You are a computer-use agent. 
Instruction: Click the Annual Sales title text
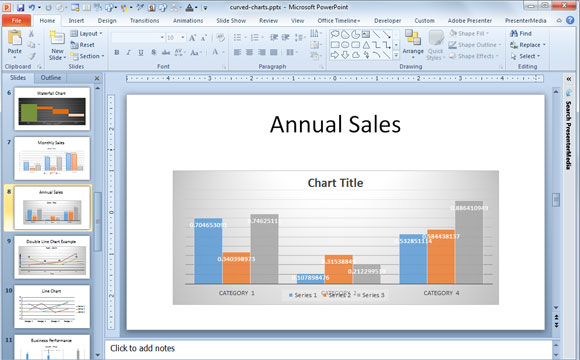click(335, 124)
